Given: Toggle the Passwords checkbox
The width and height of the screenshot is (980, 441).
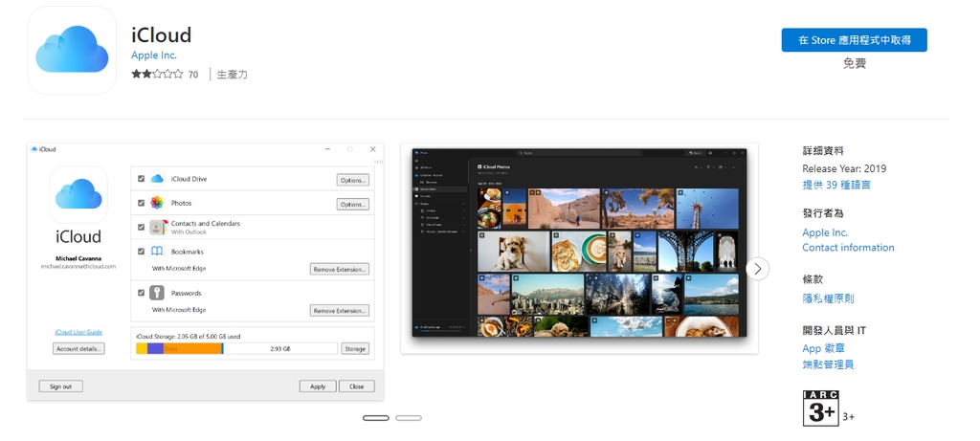Looking at the screenshot, I should [142, 293].
